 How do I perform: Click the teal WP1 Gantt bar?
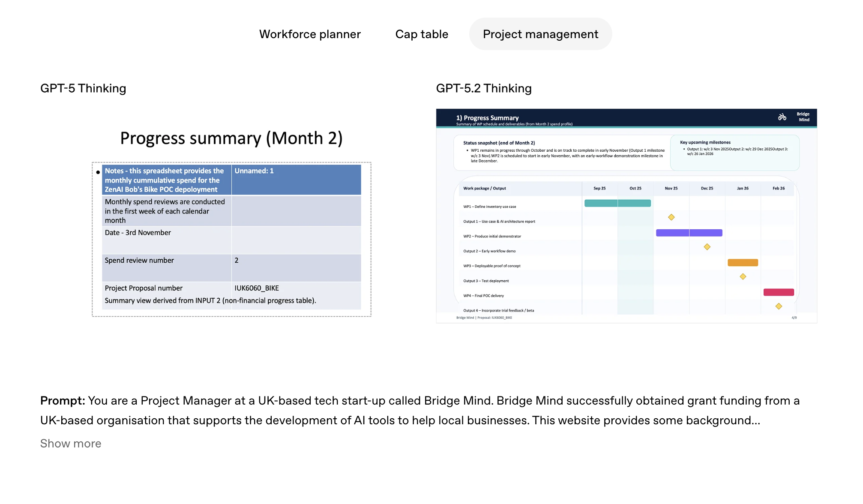pos(617,203)
